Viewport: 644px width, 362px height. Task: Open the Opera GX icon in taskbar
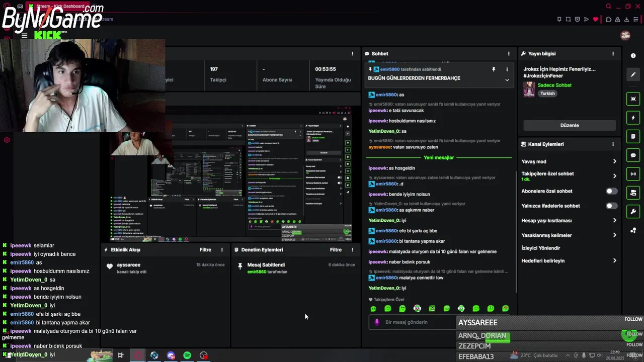click(138, 355)
